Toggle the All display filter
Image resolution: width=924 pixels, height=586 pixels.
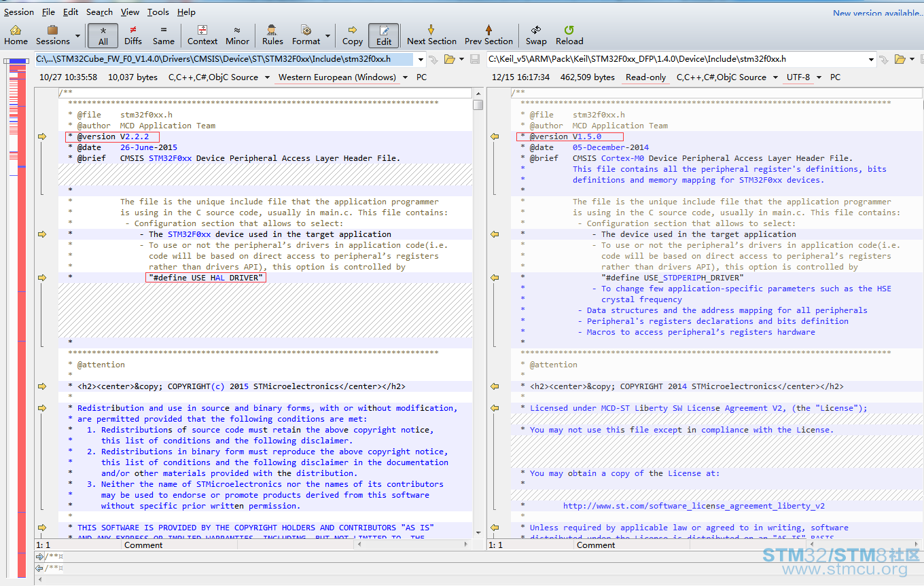(103, 35)
